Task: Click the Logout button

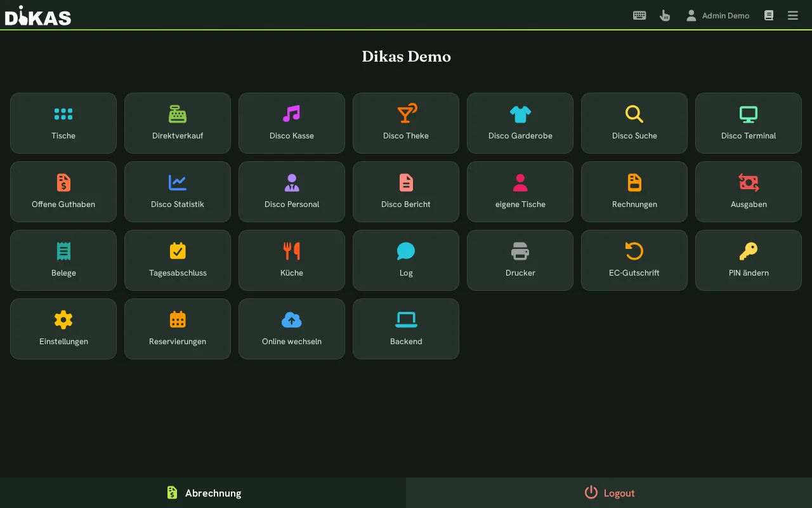Action: click(x=609, y=493)
